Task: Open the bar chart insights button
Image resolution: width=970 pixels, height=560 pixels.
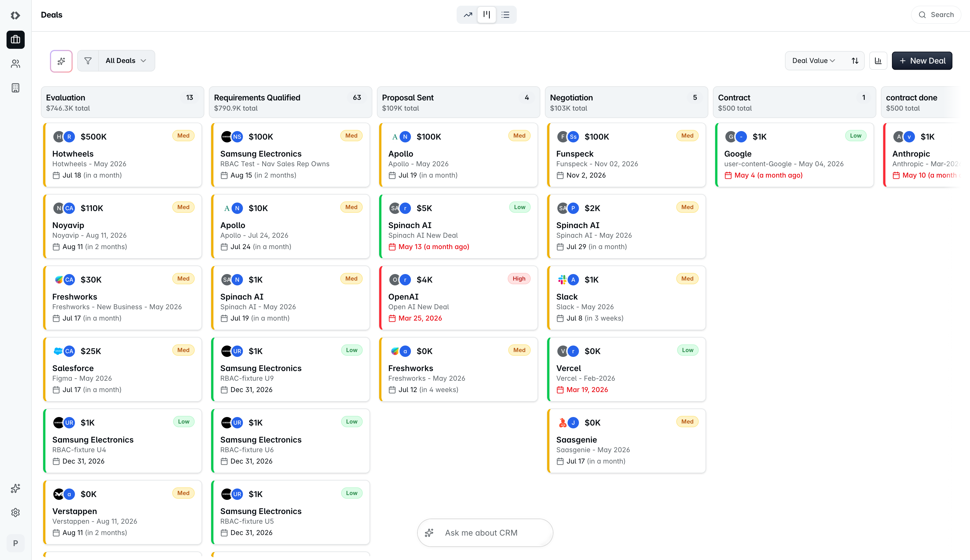Action: [x=878, y=61]
